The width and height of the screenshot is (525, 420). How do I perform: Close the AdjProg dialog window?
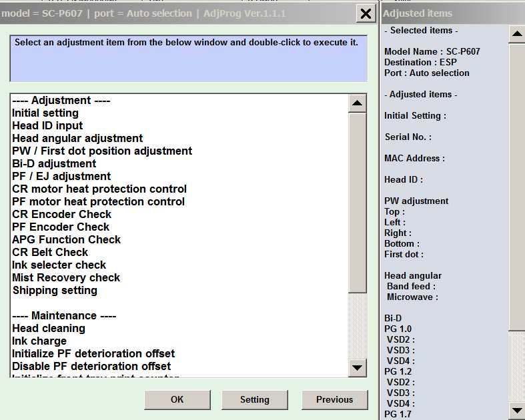tap(366, 14)
